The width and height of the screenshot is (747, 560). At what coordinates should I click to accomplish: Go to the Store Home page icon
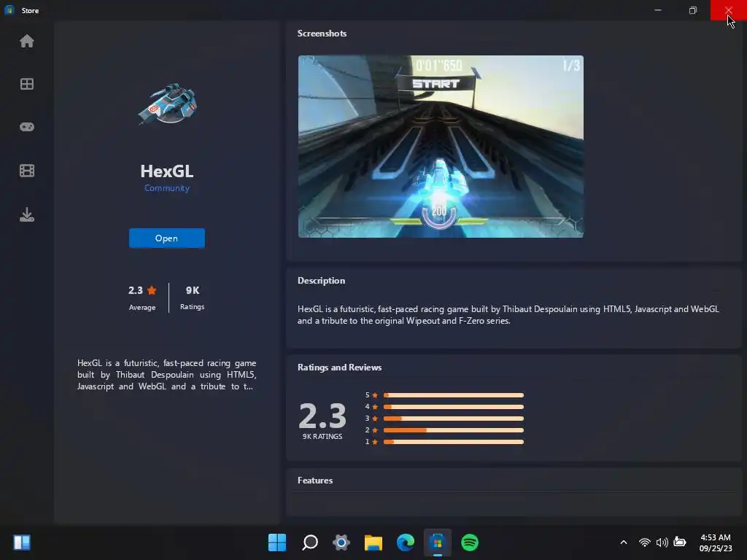pyautogui.click(x=27, y=42)
